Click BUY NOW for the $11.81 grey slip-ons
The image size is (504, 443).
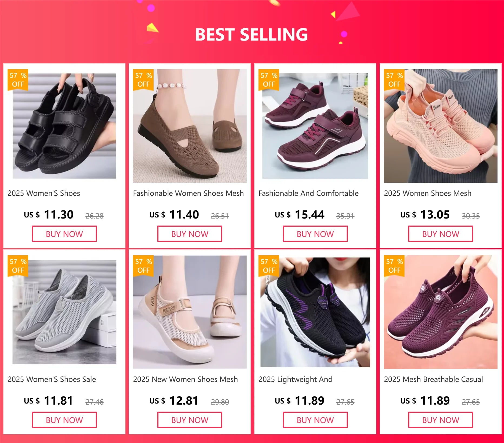(64, 420)
